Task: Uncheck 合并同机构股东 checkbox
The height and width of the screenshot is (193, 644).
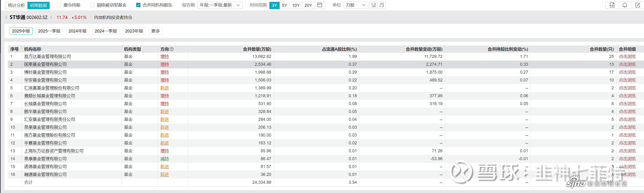Action: (x=138, y=5)
